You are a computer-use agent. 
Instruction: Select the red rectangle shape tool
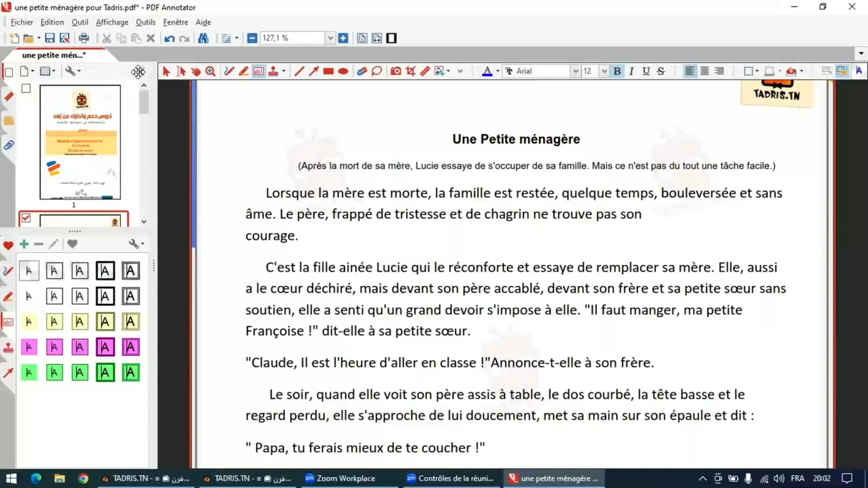point(329,71)
